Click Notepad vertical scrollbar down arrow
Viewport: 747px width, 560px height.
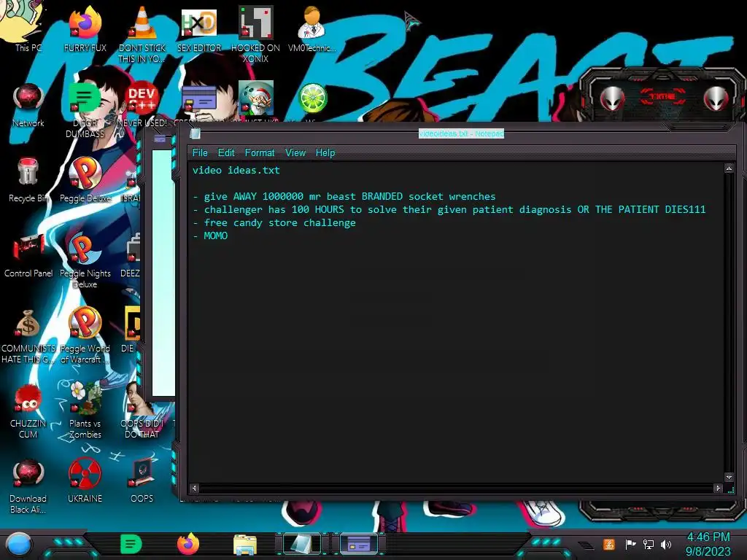729,477
